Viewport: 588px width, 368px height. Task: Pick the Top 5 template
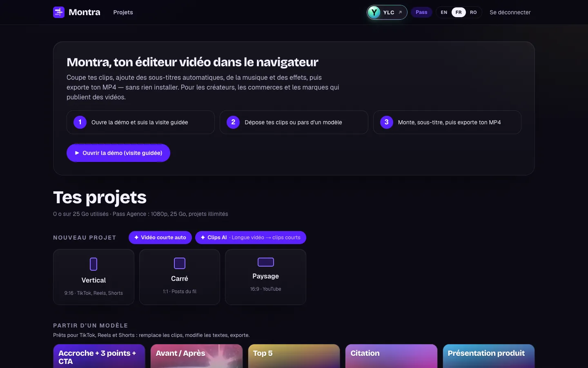(x=294, y=356)
